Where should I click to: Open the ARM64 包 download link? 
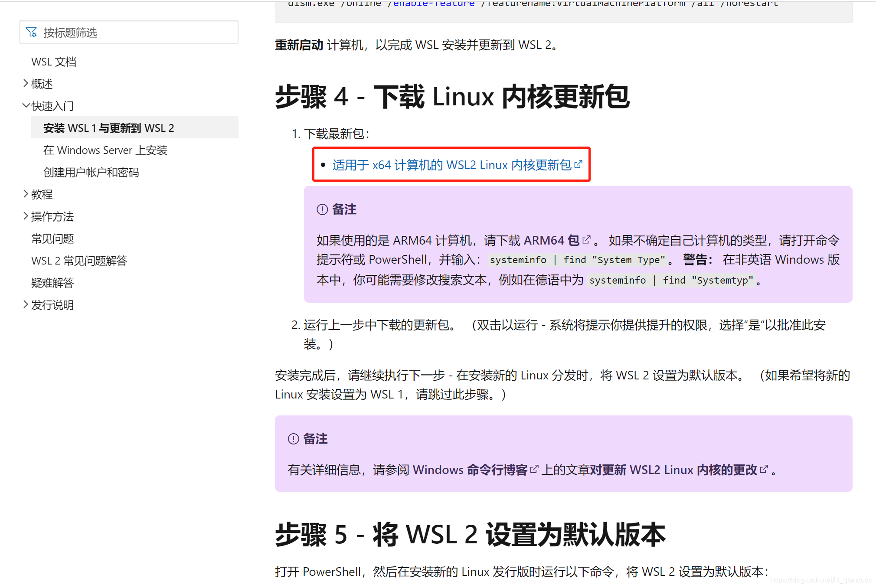pos(552,240)
